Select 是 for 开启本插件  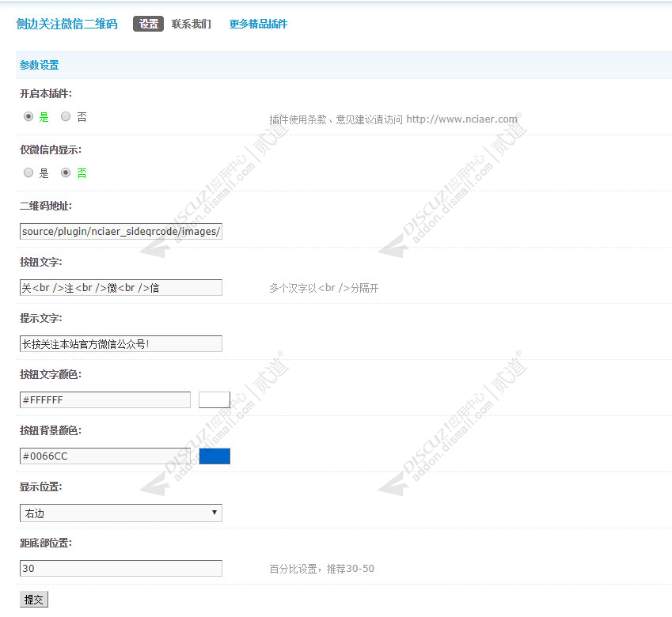[x=28, y=116]
